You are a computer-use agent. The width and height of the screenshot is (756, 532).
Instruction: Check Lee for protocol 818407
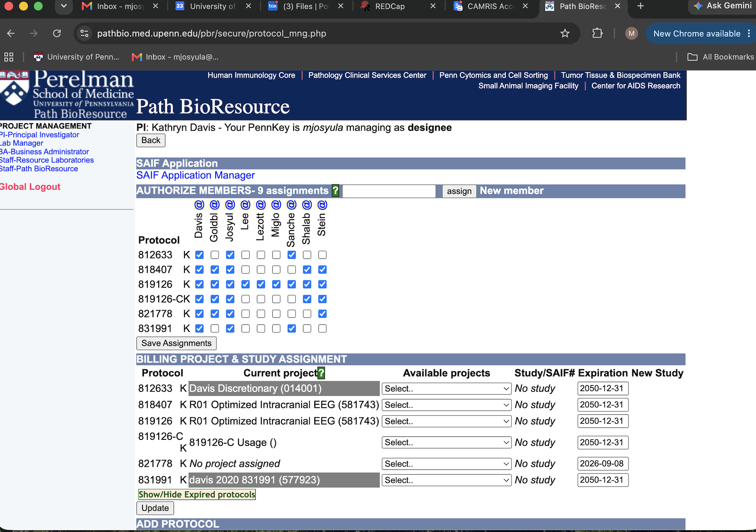pos(245,270)
